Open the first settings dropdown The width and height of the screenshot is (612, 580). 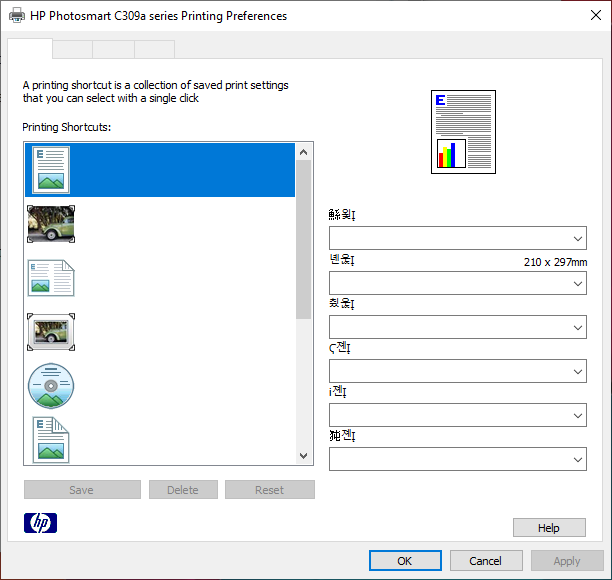458,238
